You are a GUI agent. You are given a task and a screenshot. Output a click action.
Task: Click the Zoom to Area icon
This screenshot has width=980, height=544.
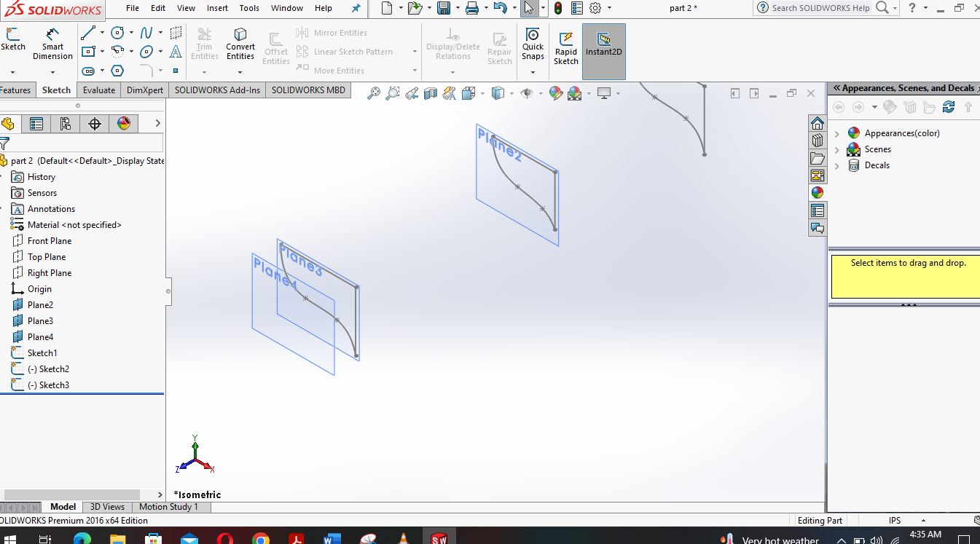(x=393, y=93)
